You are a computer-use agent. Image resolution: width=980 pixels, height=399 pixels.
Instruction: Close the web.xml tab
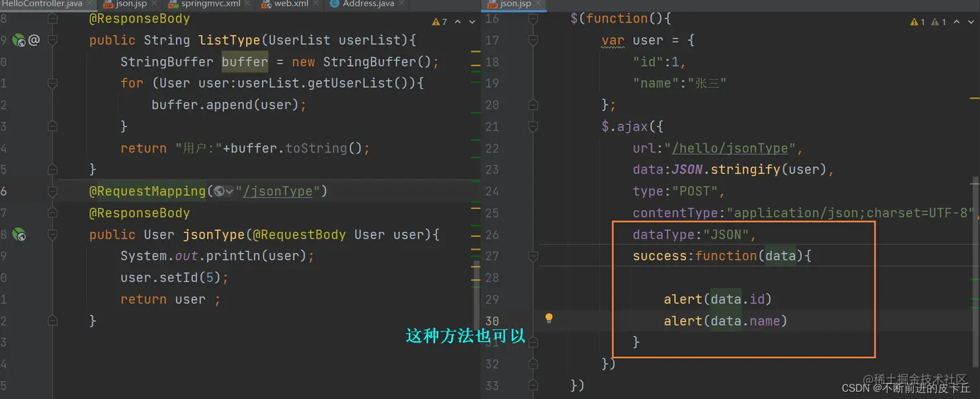click(x=316, y=4)
